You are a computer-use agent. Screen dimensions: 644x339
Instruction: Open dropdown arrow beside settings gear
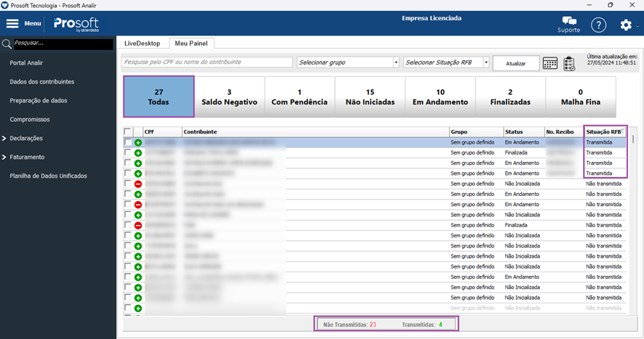pyautogui.click(x=637, y=25)
